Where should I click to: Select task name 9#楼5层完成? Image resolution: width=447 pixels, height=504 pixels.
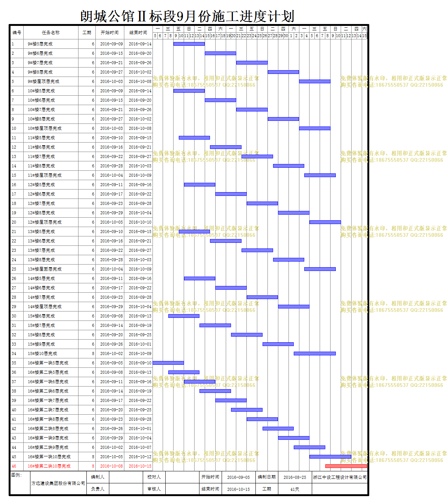pyautogui.click(x=40, y=44)
